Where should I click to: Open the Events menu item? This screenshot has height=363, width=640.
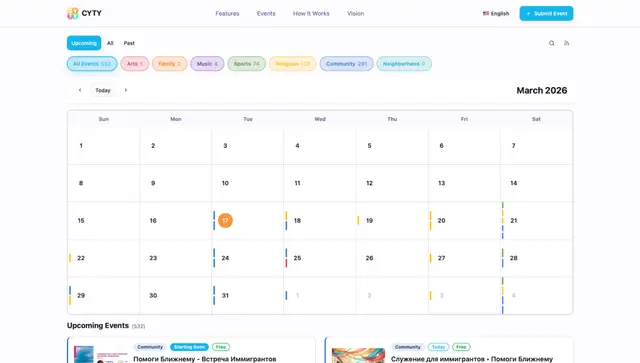tap(266, 13)
